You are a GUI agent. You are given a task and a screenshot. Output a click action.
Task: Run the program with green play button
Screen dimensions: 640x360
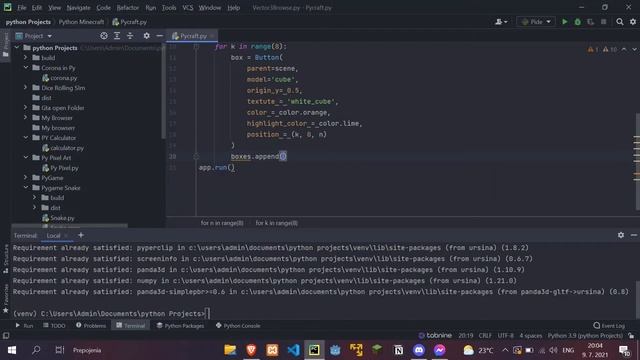coord(564,22)
